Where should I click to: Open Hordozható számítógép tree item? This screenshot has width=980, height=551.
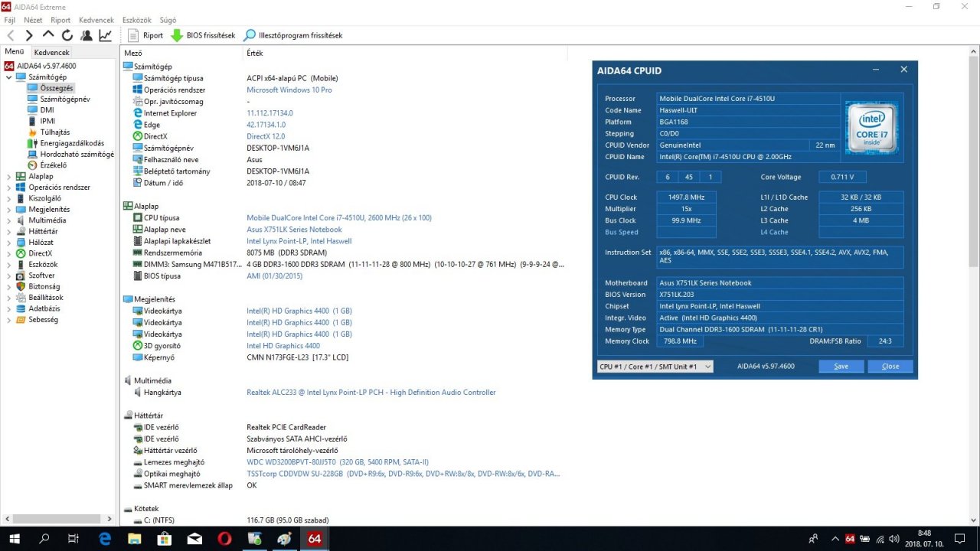[x=70, y=154]
